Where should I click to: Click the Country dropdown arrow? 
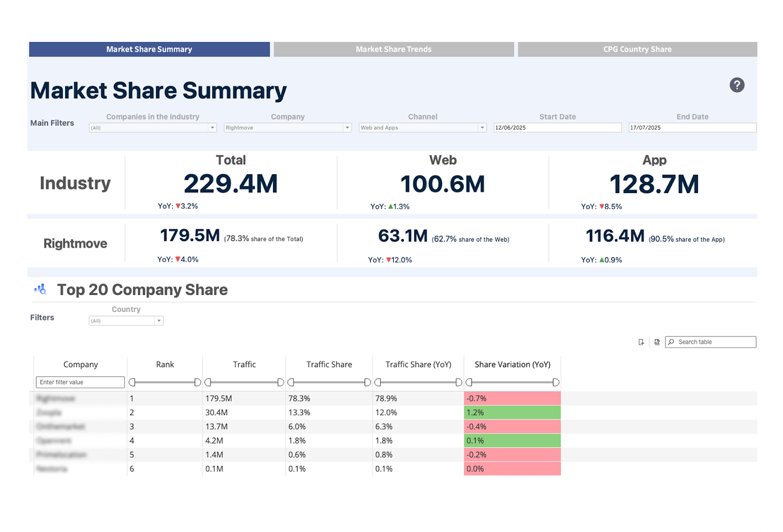pyautogui.click(x=159, y=320)
